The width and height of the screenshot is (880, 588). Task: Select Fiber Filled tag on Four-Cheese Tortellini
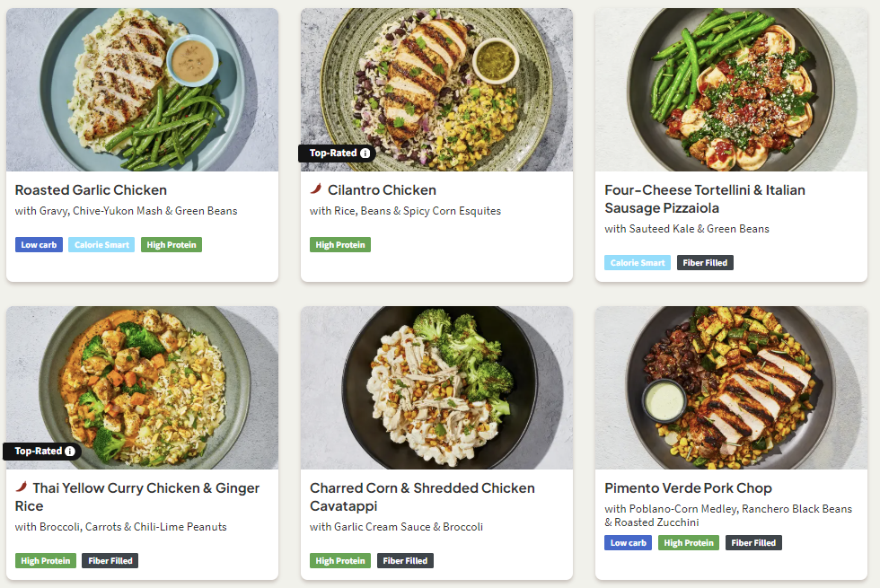pos(705,263)
